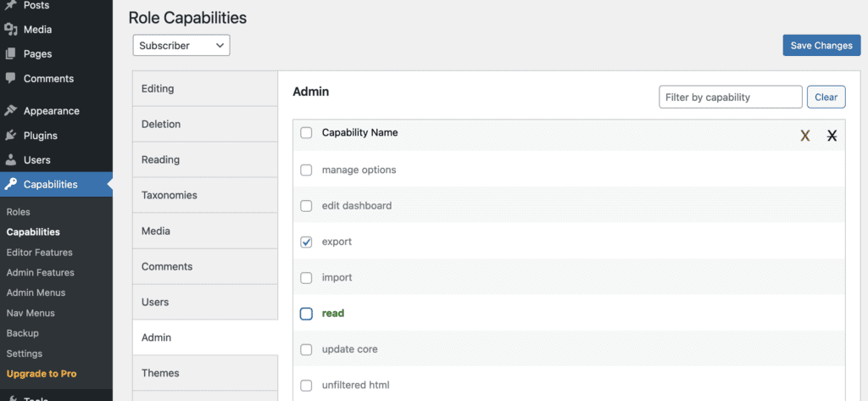This screenshot has height=401, width=868.
Task: Select the Comments capabilities tab
Action: (x=205, y=266)
